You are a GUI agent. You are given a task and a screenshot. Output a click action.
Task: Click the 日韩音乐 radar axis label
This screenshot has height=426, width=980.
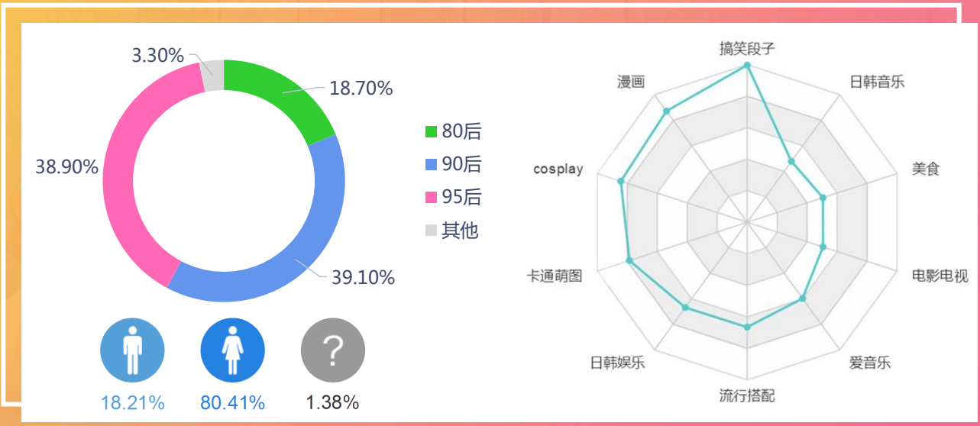pos(877,82)
